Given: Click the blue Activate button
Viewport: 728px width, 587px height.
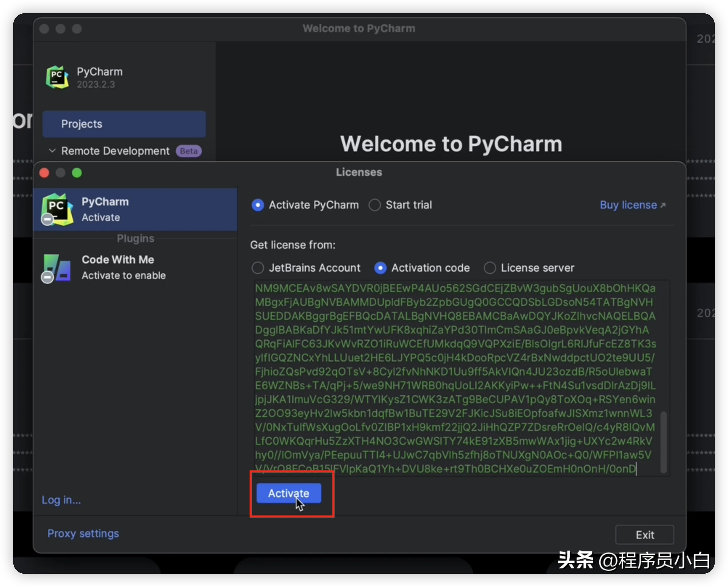Looking at the screenshot, I should 289,493.
